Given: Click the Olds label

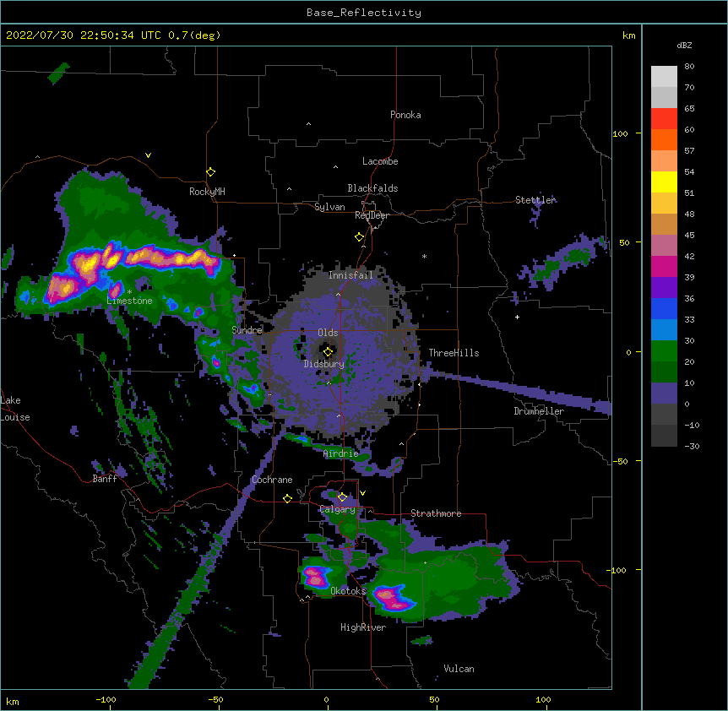Looking at the screenshot, I should [328, 333].
